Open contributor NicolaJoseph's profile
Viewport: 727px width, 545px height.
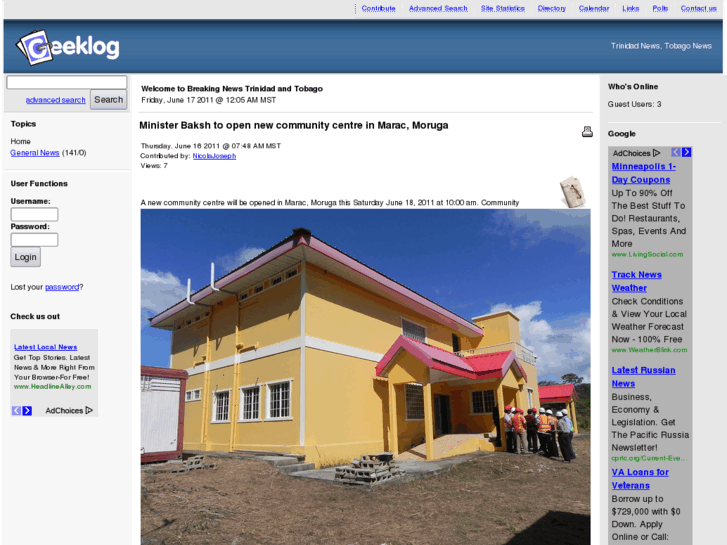pos(214,156)
